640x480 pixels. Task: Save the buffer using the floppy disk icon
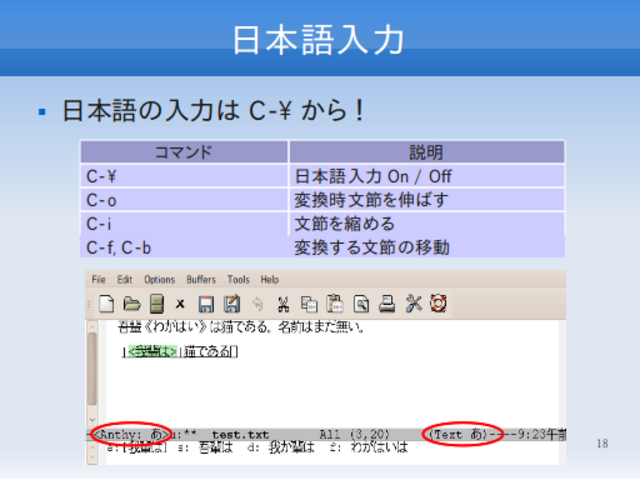206,304
